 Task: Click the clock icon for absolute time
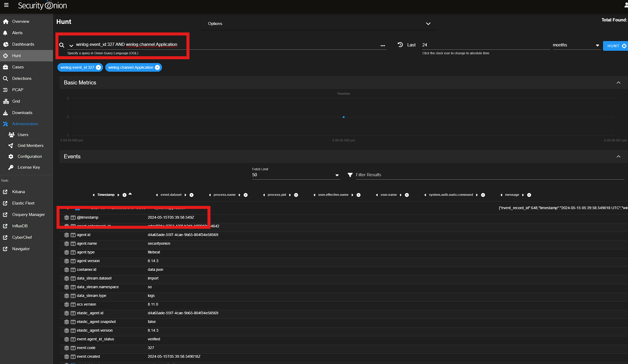click(x=400, y=45)
